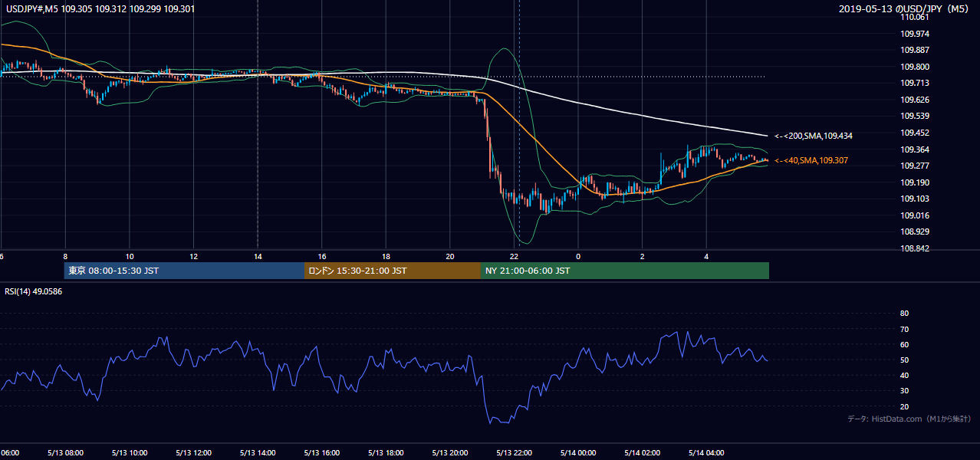
Task: Select the 2019-05-13 のUSD/JPY (M5) chart title
Action: click(x=906, y=9)
